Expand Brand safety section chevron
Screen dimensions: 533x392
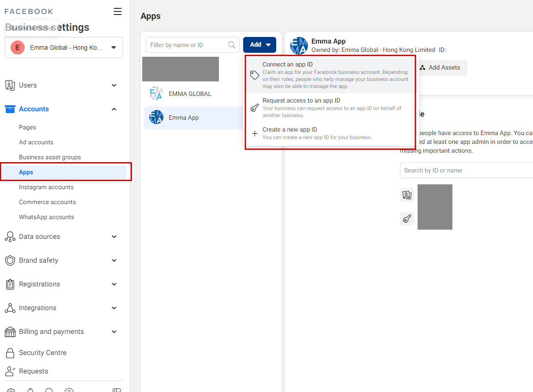(x=114, y=260)
